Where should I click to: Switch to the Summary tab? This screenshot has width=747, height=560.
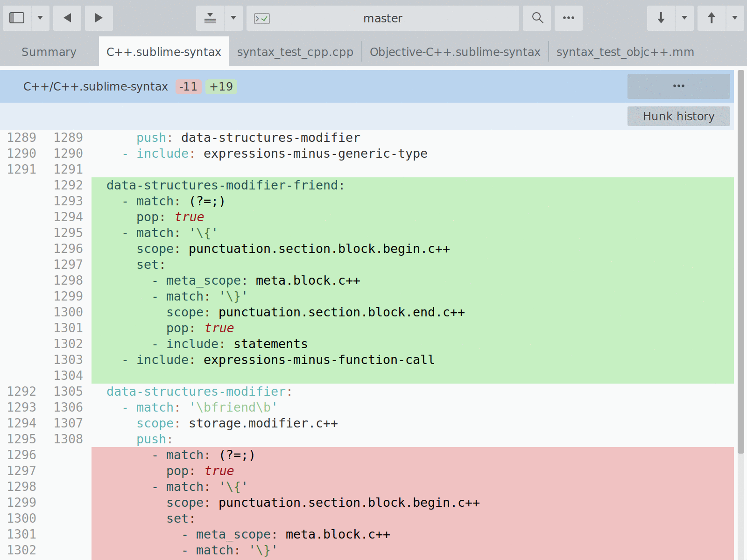[49, 52]
